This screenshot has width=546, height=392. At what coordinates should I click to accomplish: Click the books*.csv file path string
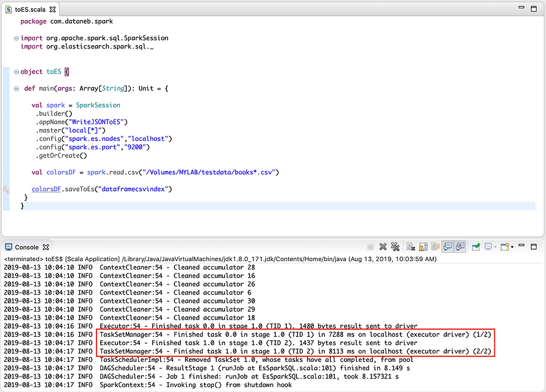(209, 172)
